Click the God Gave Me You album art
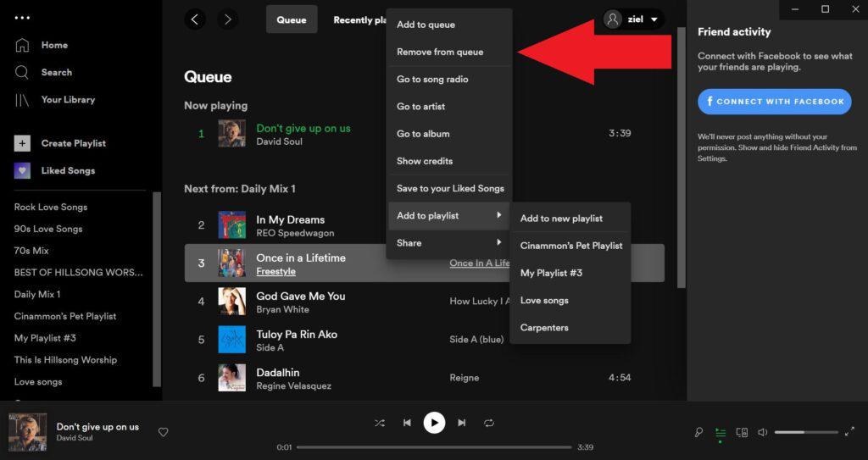 coord(232,302)
